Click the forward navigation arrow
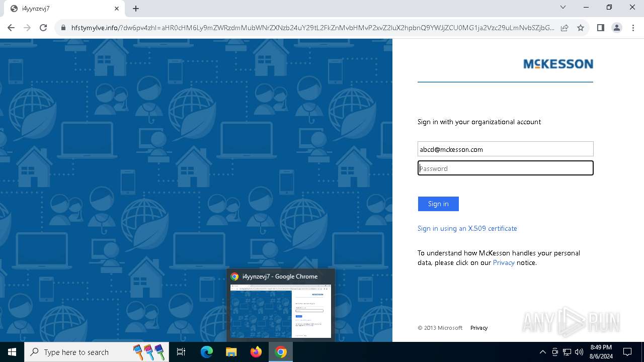The width and height of the screenshot is (644, 362). click(x=27, y=28)
